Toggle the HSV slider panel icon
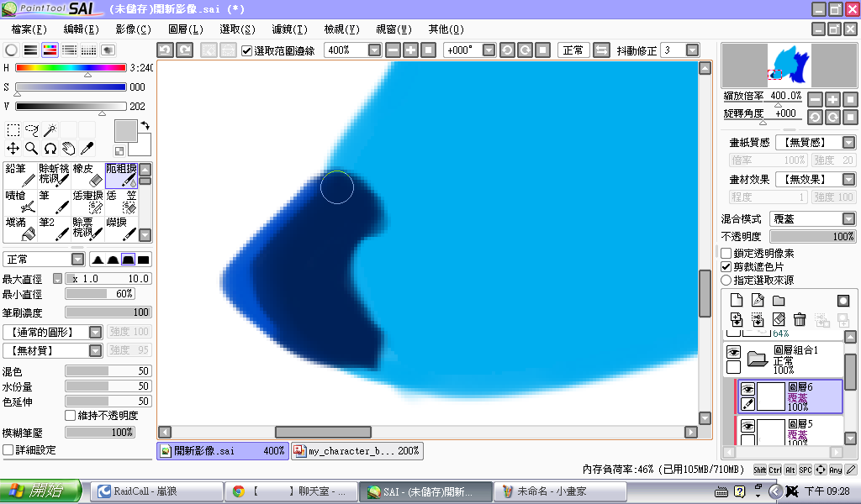The width and height of the screenshot is (861, 504). 50,50
